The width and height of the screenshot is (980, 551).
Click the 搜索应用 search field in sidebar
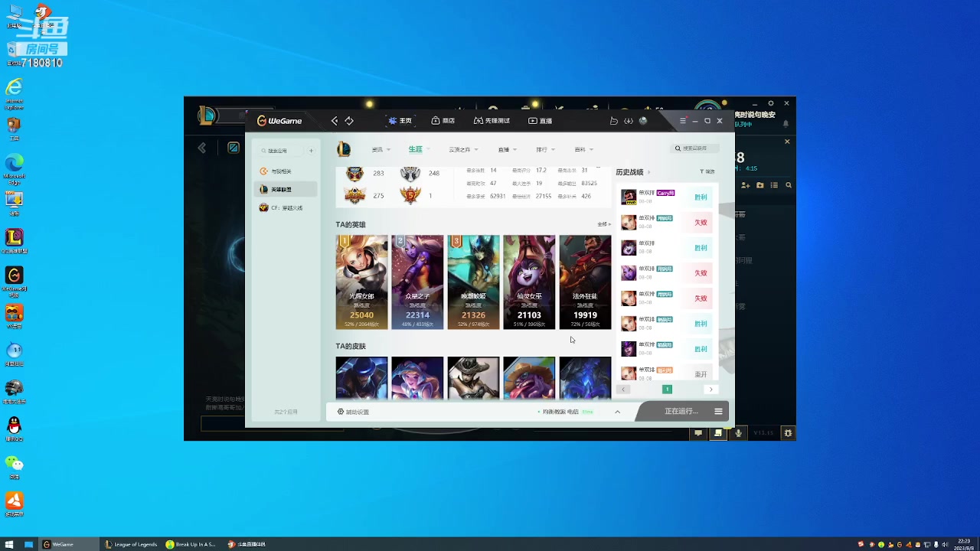281,151
